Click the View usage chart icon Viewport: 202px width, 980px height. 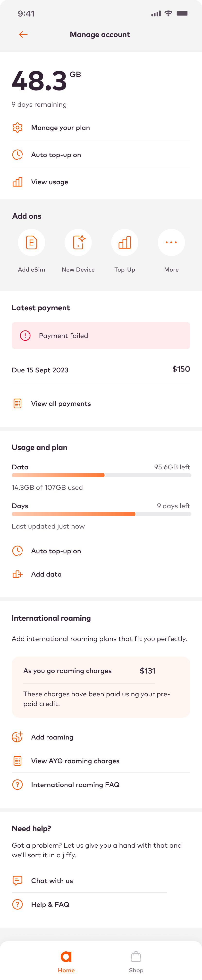17,182
